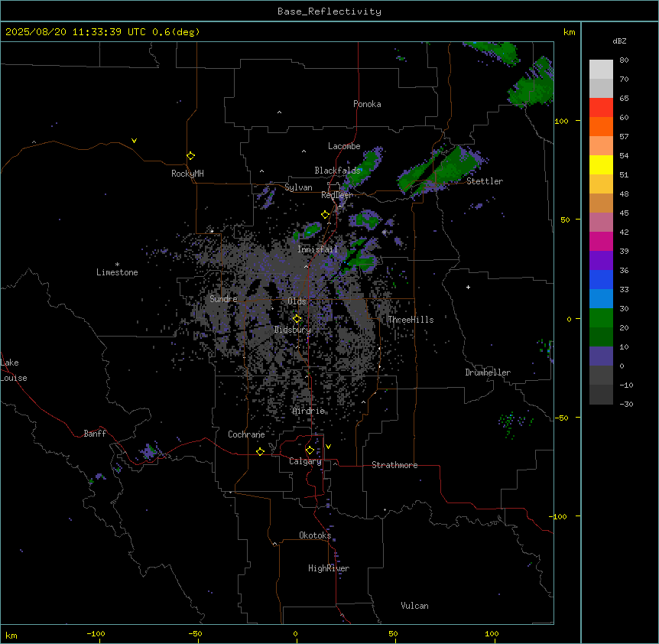Viewport: 659px width, 644px height.
Task: Pick the violet purple swatch between 39 and 36
Action: [601, 261]
